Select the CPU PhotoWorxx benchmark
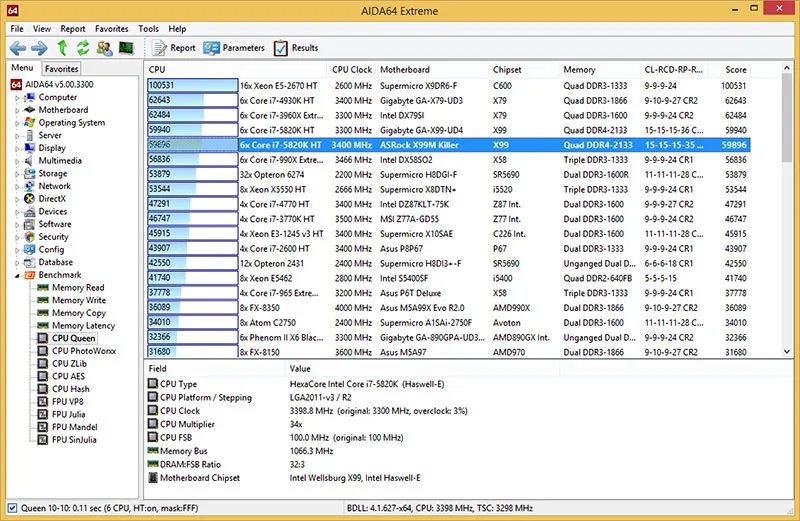800x521 pixels. point(84,351)
